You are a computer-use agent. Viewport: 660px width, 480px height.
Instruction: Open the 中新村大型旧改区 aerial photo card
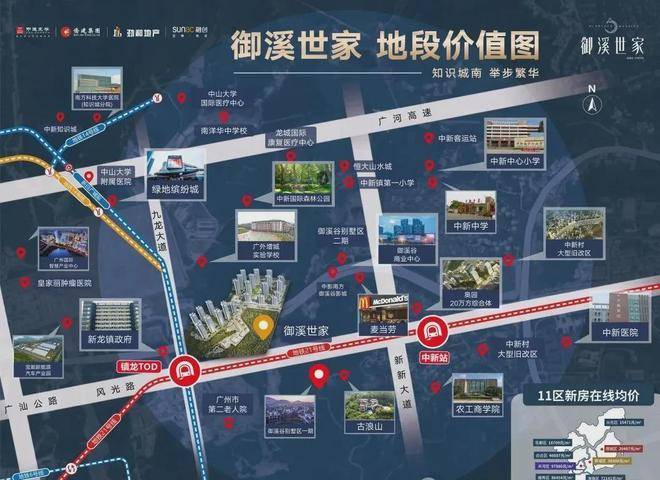click(x=575, y=233)
